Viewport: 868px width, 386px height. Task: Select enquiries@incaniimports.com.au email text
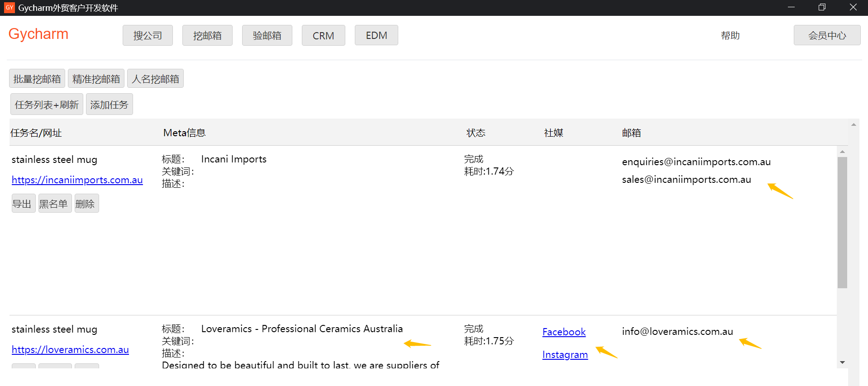point(696,162)
